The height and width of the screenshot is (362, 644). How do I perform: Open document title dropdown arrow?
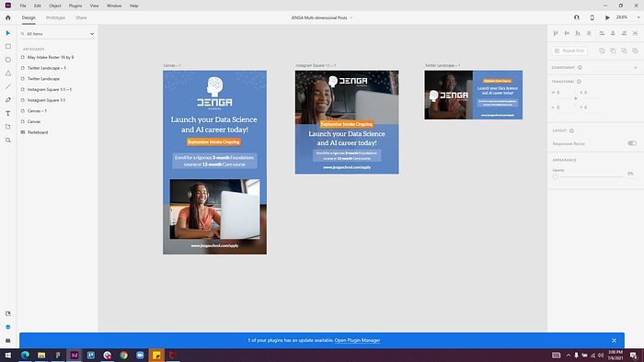(351, 17)
